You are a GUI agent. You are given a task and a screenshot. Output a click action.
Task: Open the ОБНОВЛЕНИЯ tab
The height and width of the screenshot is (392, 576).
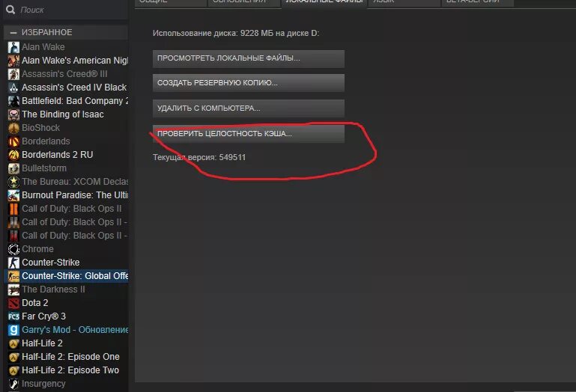(x=244, y=1)
